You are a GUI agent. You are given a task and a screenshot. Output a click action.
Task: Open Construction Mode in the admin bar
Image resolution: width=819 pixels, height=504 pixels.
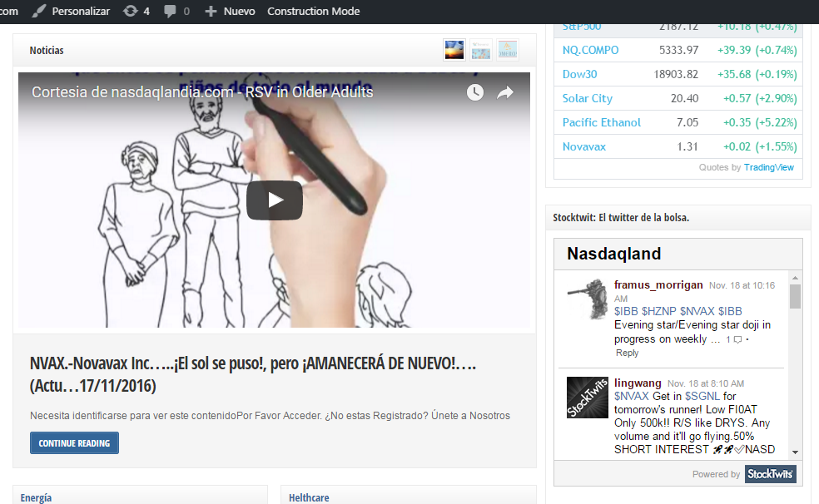coord(314,11)
